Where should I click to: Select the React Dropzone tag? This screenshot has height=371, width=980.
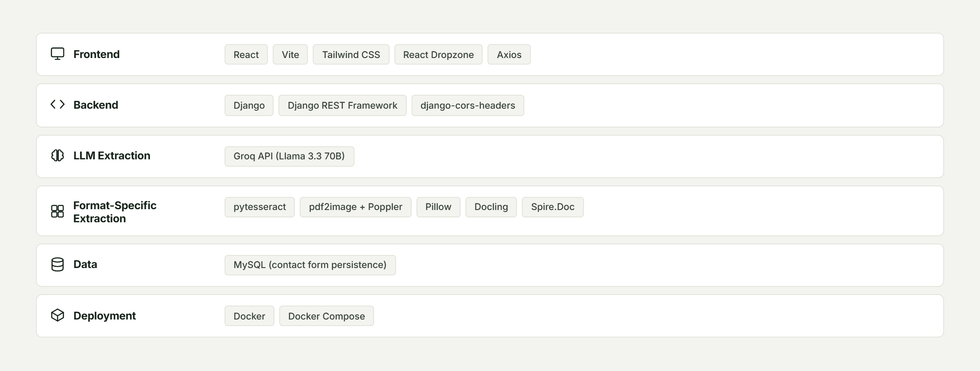tap(439, 54)
